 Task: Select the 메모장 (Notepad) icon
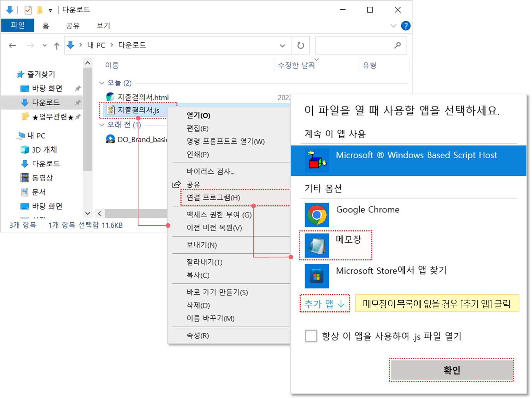click(x=317, y=245)
